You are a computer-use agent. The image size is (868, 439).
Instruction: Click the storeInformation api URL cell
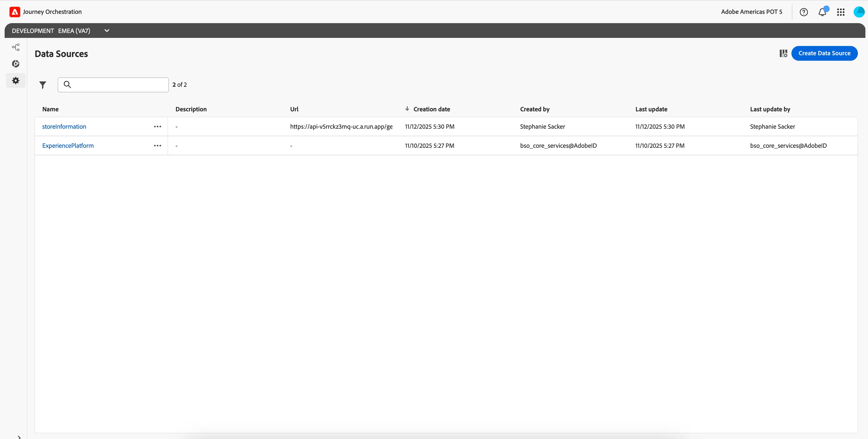click(341, 127)
